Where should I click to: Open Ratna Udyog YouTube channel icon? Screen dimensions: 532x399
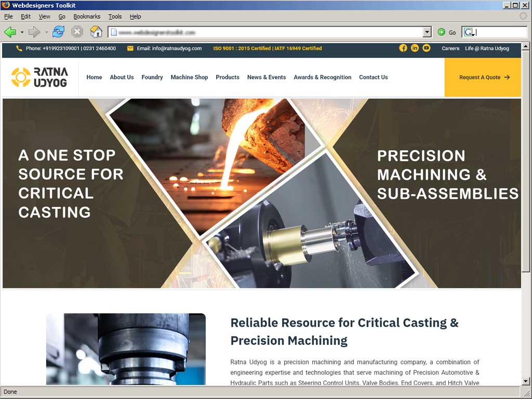pyautogui.click(x=427, y=48)
